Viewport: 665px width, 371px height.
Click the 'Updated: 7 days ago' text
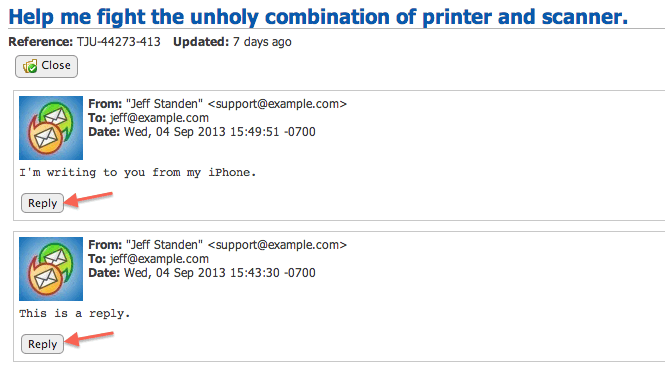pyautogui.click(x=232, y=42)
